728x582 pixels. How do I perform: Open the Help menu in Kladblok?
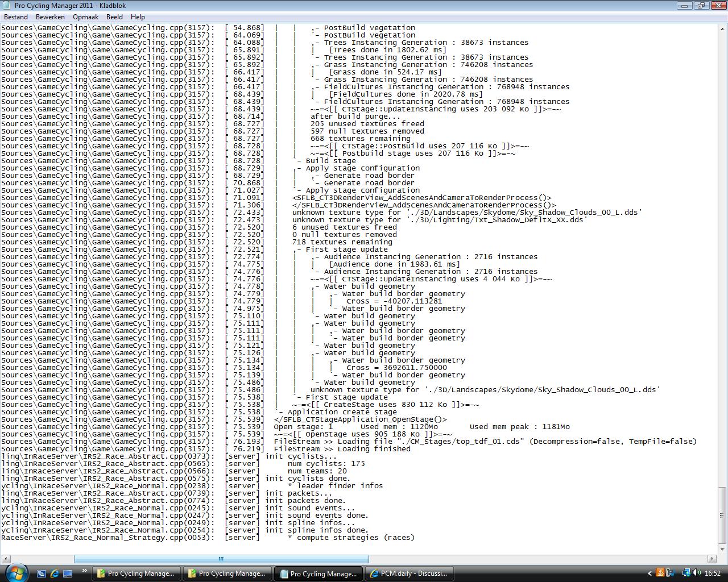[138, 17]
